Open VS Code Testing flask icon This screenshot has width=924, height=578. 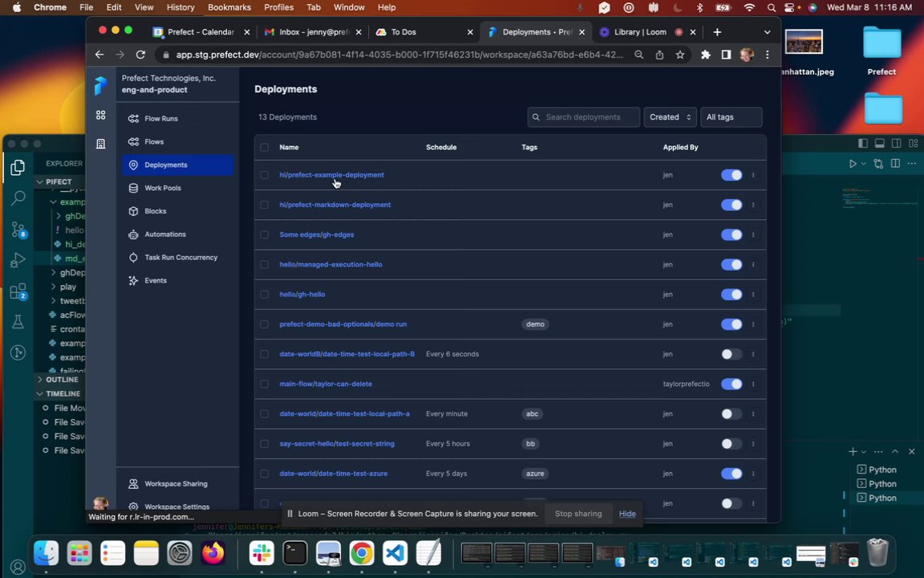click(18, 321)
